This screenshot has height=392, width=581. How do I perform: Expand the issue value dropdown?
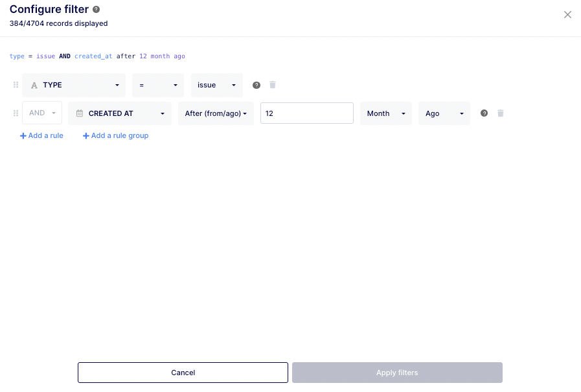(x=216, y=85)
